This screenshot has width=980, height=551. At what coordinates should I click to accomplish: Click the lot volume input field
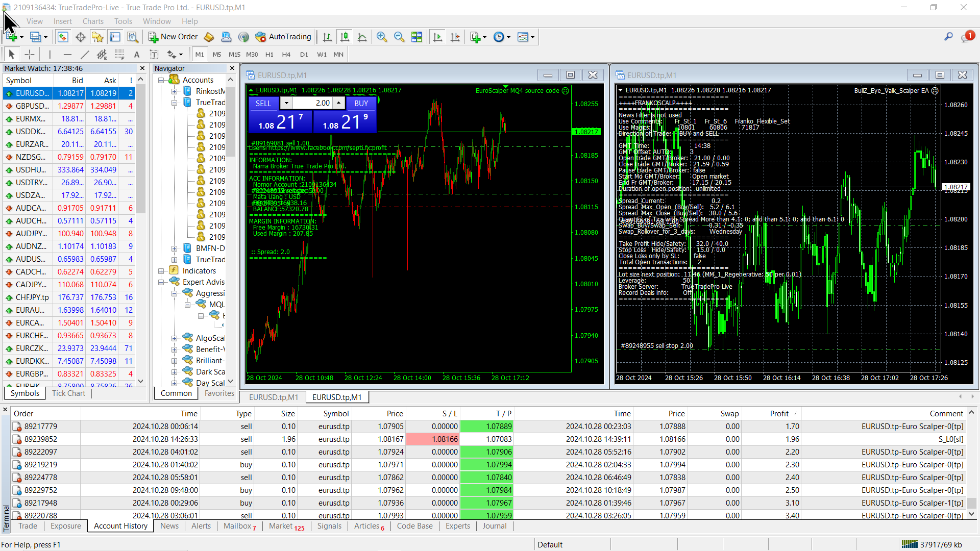tap(312, 103)
